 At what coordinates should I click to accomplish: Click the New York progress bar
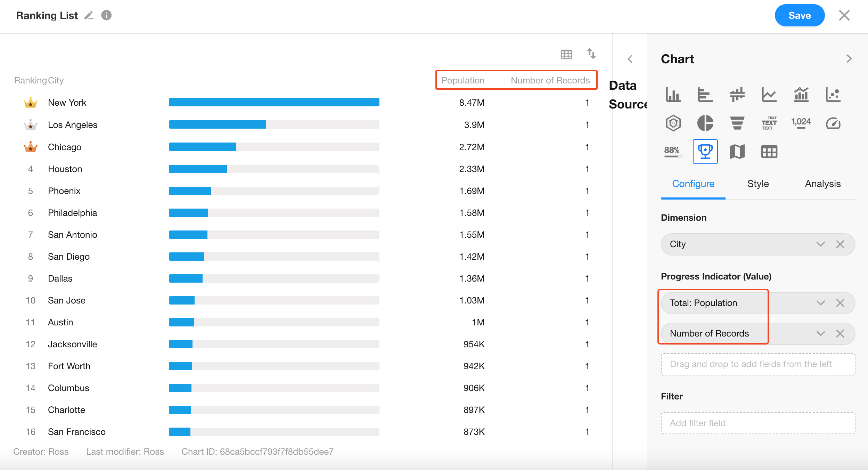tap(274, 102)
